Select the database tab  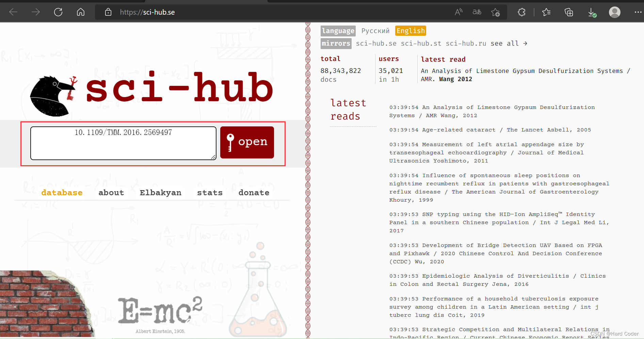pyautogui.click(x=62, y=192)
